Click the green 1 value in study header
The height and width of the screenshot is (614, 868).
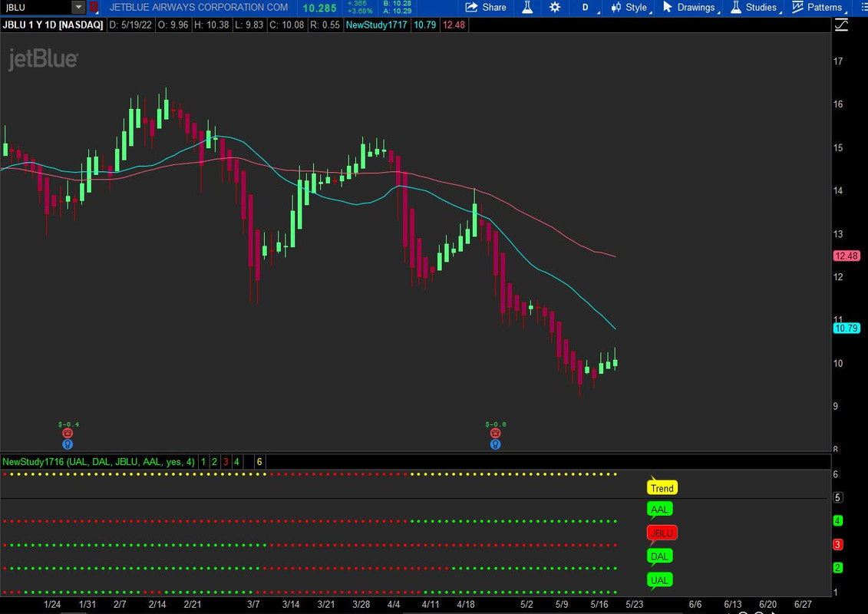pyautogui.click(x=203, y=462)
